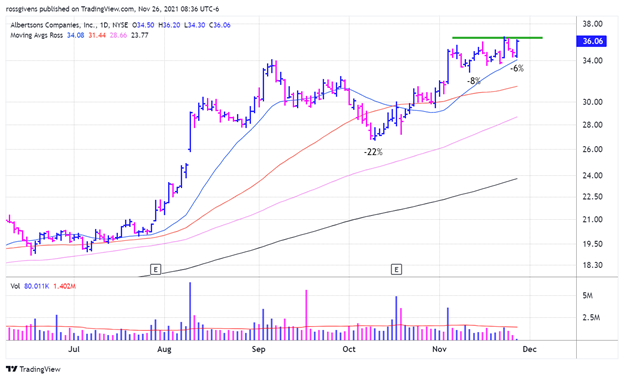Viewport: 624px width, 379px height.
Task: Click the -6% pullback annotation
Action: pyautogui.click(x=517, y=68)
